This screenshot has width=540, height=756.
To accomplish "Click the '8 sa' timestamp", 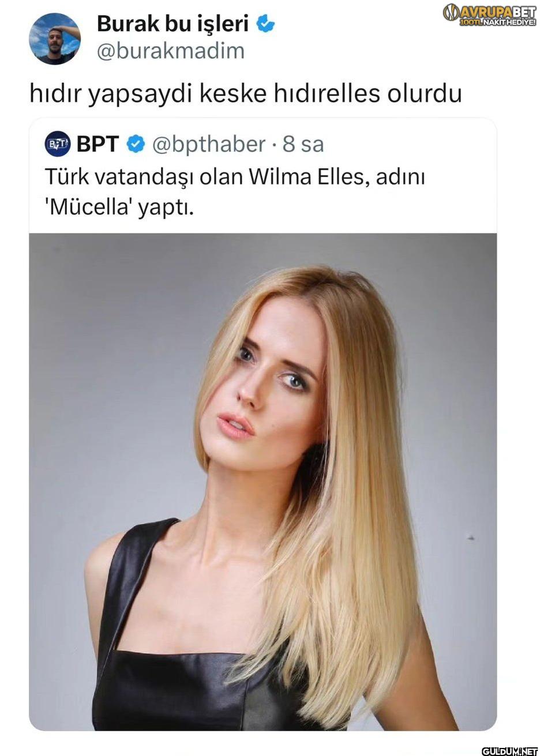I will [x=303, y=144].
